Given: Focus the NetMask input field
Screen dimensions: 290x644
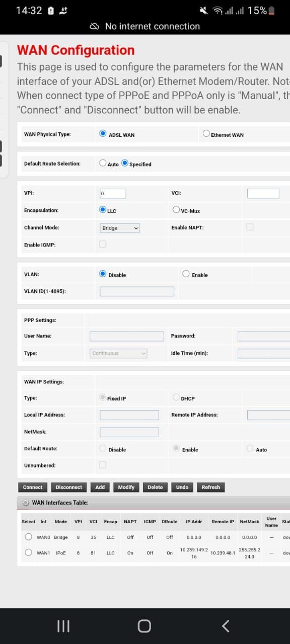Looking at the screenshot, I should click(129, 432).
